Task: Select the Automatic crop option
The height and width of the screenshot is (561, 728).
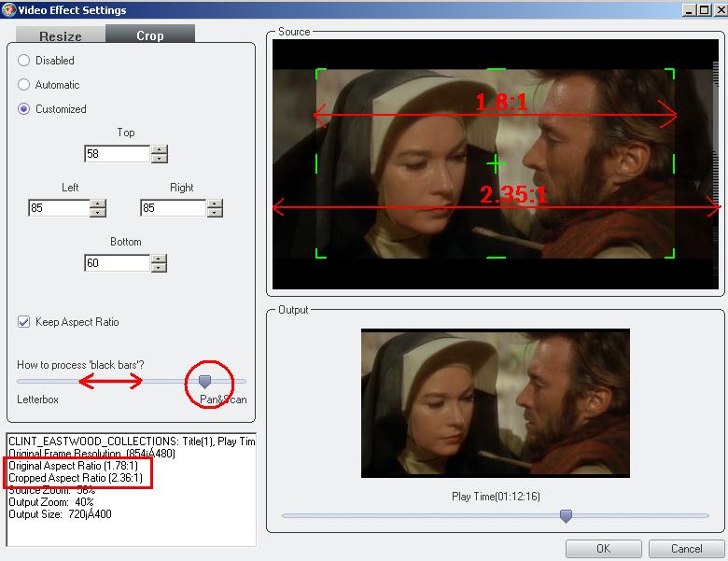Action: pyautogui.click(x=24, y=85)
